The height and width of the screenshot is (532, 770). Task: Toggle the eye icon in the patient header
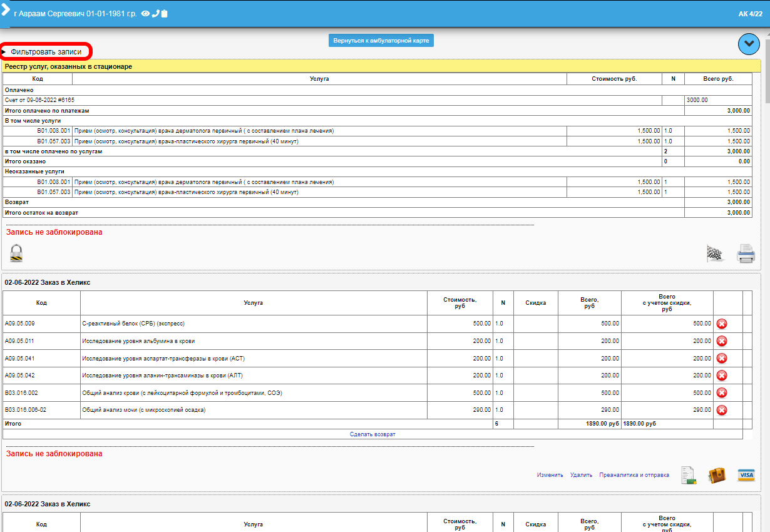[x=145, y=13]
